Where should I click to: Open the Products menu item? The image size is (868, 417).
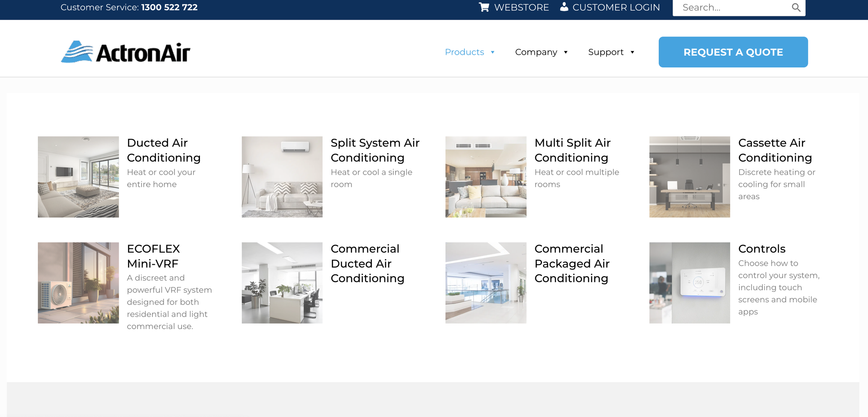click(464, 52)
